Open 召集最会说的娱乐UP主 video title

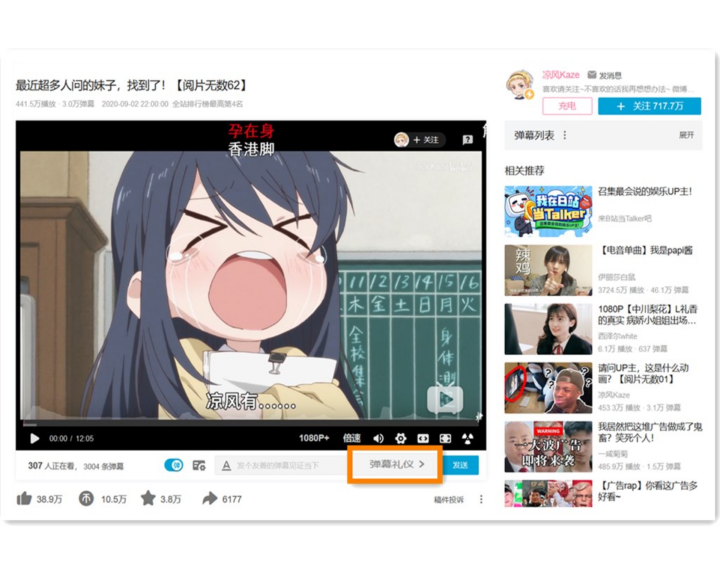(x=645, y=191)
